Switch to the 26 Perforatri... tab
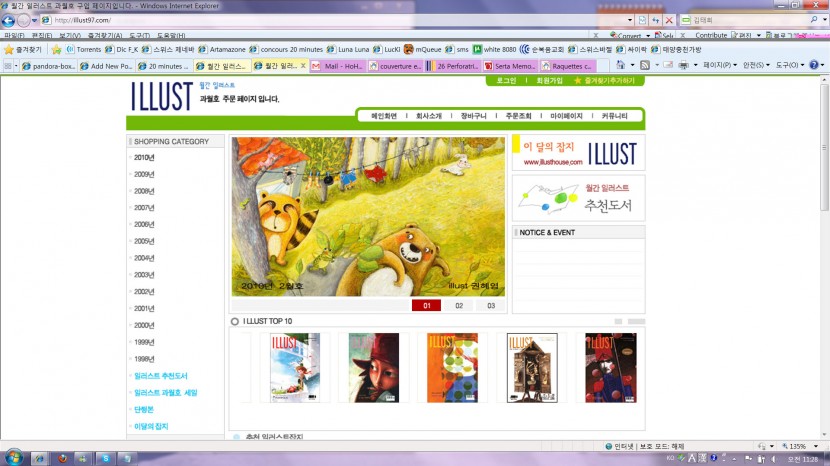The height and width of the screenshot is (466, 830). point(453,66)
